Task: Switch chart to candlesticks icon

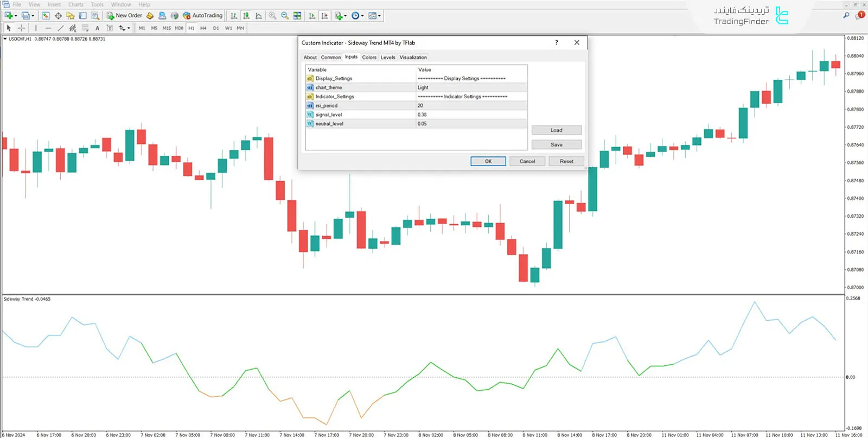Action: click(x=246, y=16)
